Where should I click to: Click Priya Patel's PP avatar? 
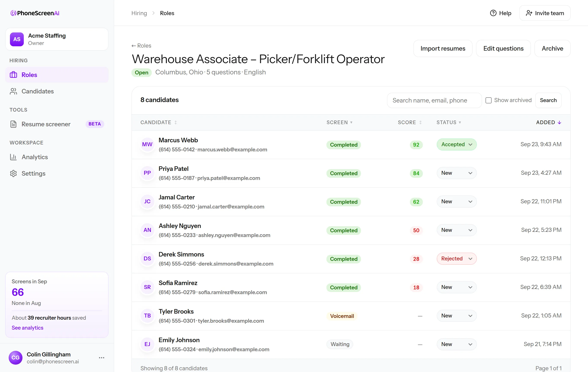point(147,173)
